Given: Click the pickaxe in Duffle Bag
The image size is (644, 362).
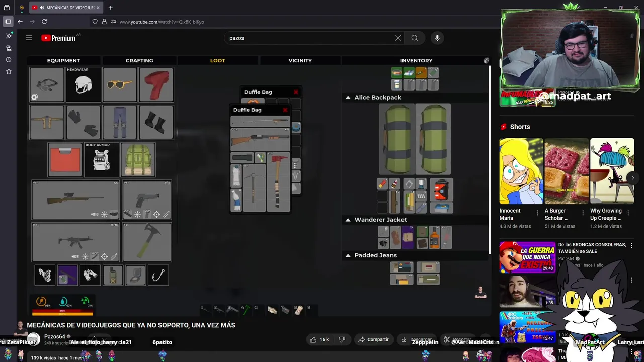Looking at the screenshot, I should coord(254,188).
